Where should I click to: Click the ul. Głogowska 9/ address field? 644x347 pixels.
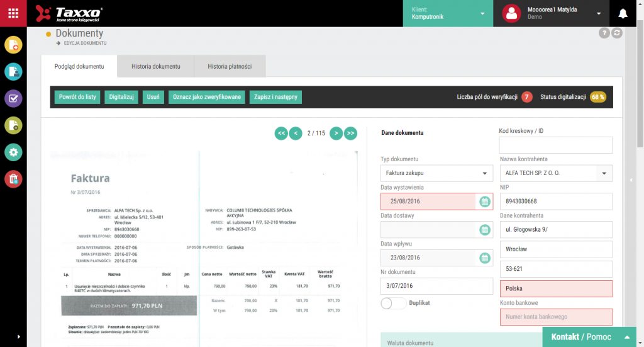point(556,230)
